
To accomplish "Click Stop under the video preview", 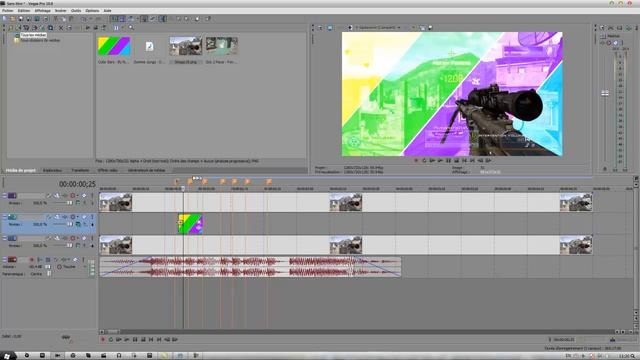I will (456, 161).
